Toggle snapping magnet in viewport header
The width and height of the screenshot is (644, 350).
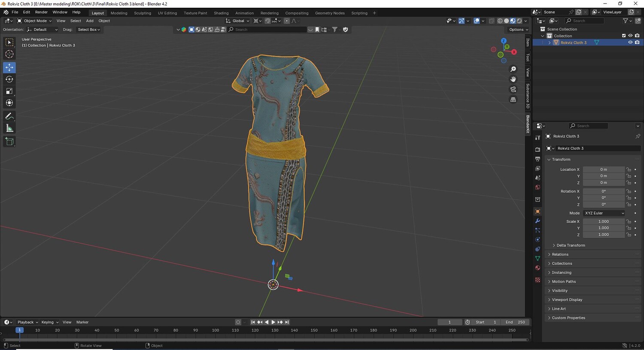[x=267, y=21]
